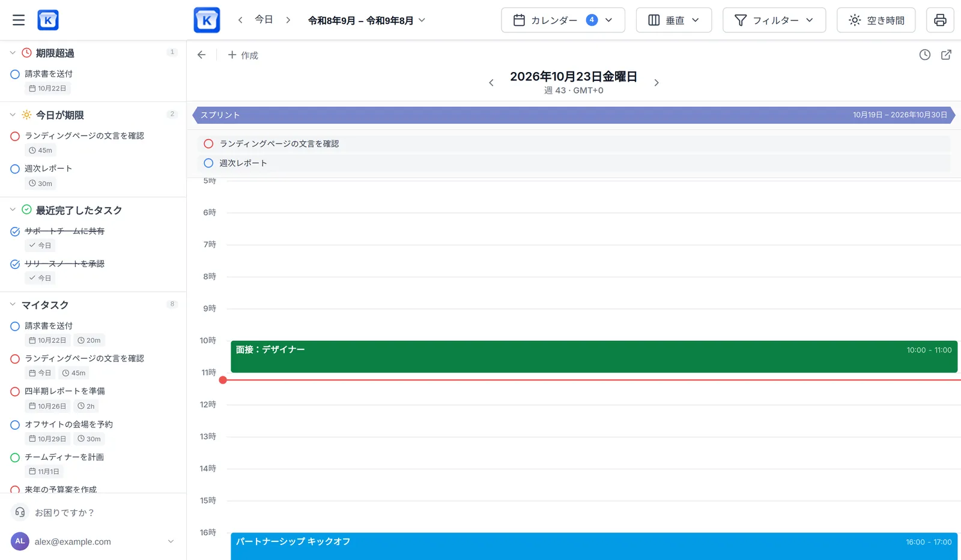The image size is (961, 560).
Task: Click the large K logo beside the 今日 navigation
Action: 207,20
